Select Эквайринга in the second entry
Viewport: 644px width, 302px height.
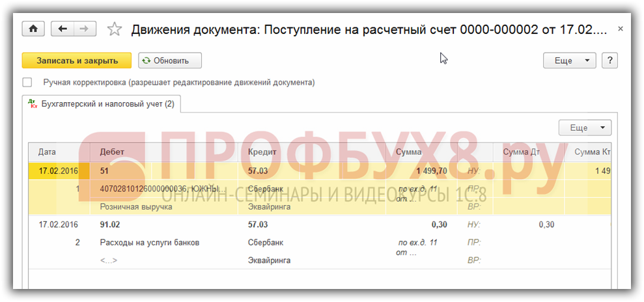click(269, 260)
